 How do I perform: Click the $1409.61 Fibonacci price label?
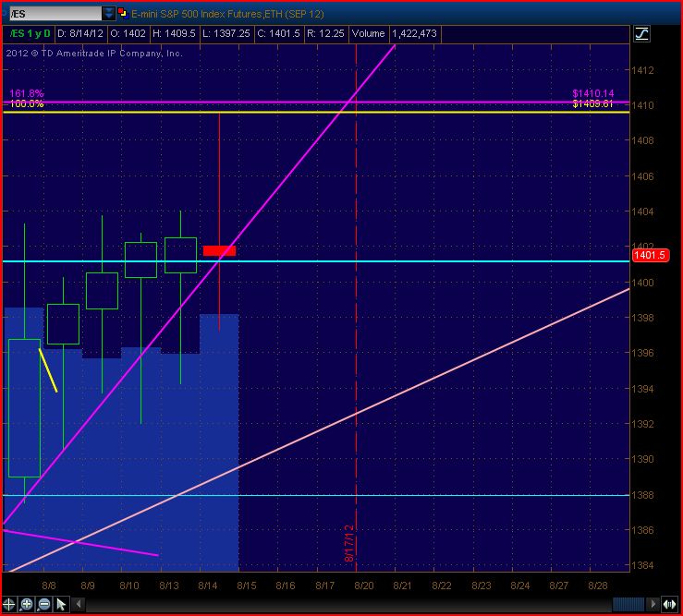click(x=593, y=103)
